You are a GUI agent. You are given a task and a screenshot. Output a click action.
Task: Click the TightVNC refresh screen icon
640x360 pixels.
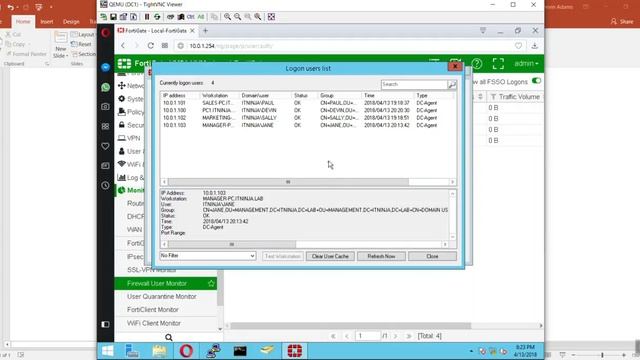point(157,17)
